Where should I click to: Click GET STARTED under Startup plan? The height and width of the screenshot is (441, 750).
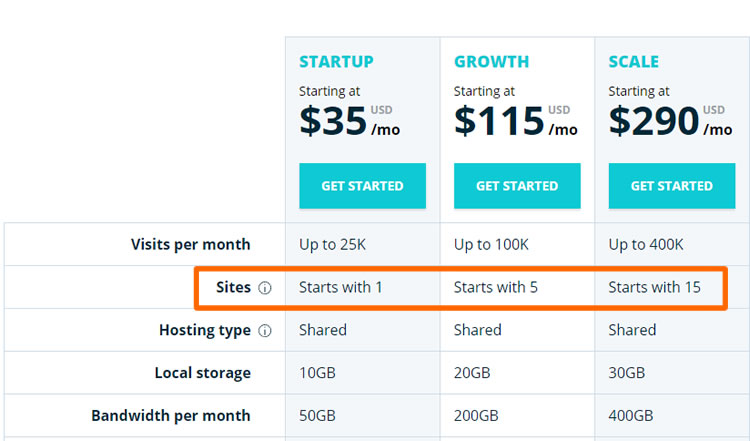pos(362,186)
